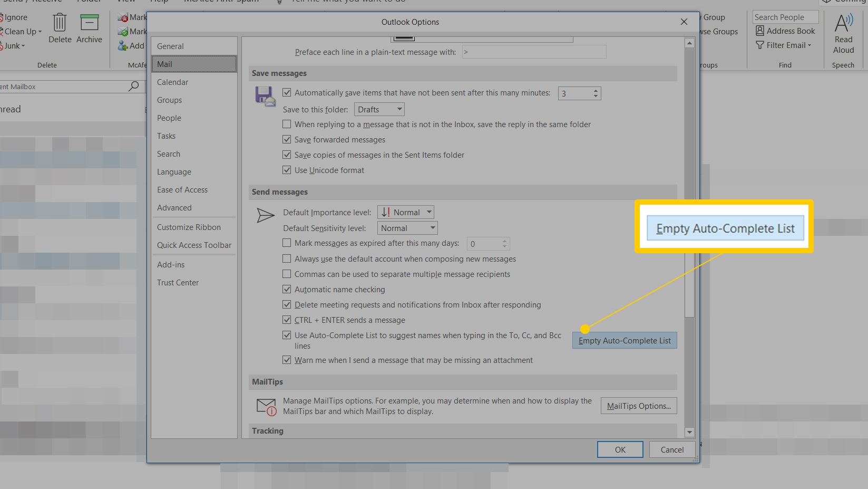Screen dimensions: 868x489
Task: Open Quick Access Toolbar options
Action: tap(194, 245)
